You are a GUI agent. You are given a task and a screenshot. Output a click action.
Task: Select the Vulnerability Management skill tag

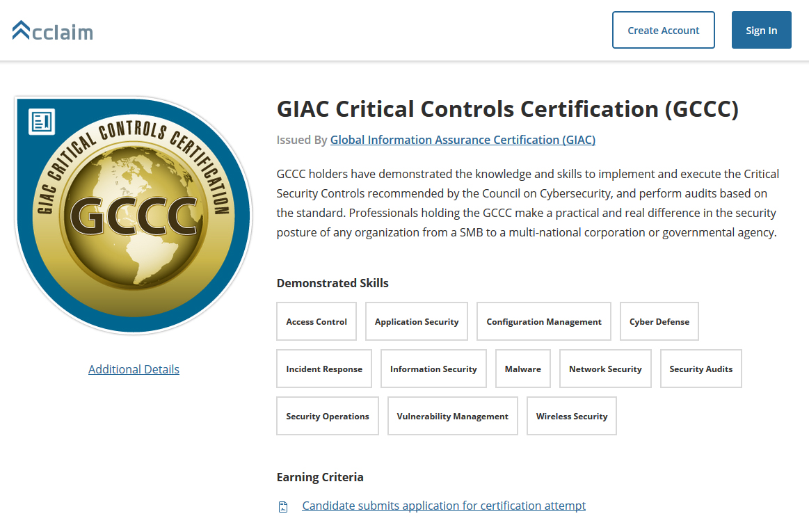452,416
